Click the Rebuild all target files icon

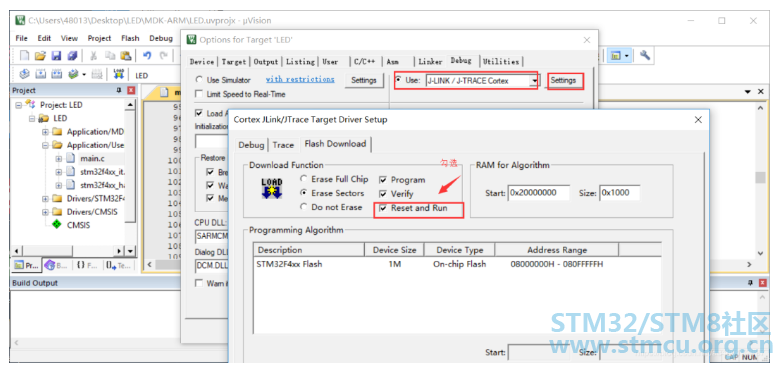(56, 75)
